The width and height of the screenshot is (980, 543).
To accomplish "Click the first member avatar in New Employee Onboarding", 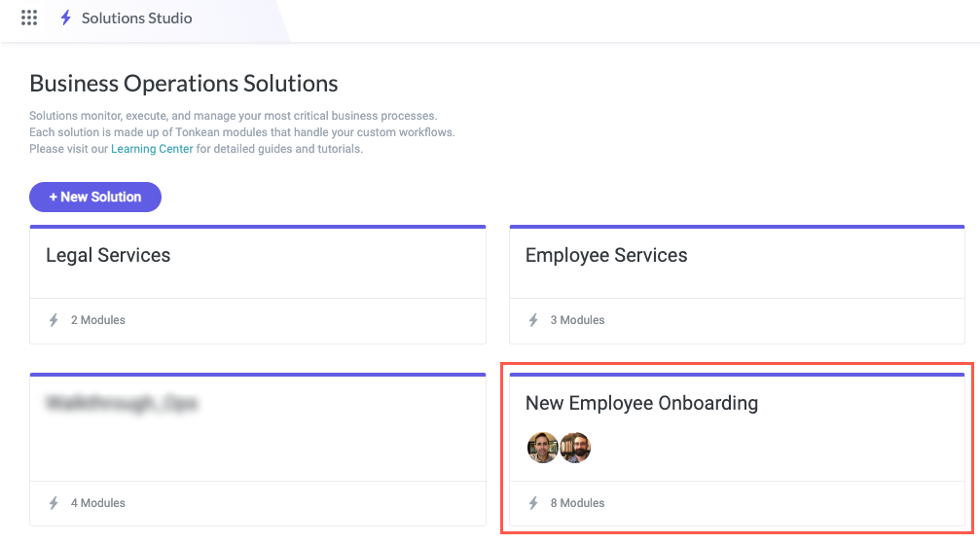I will pos(542,448).
